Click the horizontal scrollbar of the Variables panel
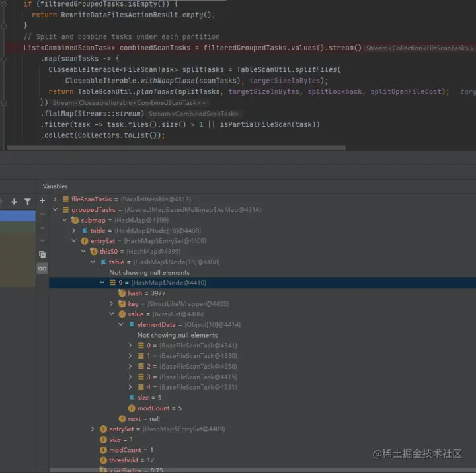This screenshot has width=476, height=473. tap(262, 470)
